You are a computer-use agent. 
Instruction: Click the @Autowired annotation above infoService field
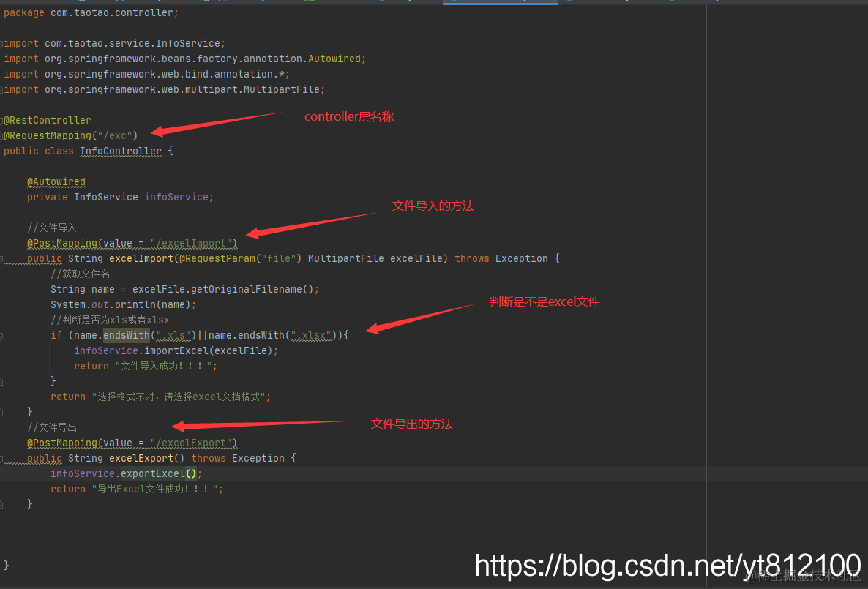click(x=56, y=181)
